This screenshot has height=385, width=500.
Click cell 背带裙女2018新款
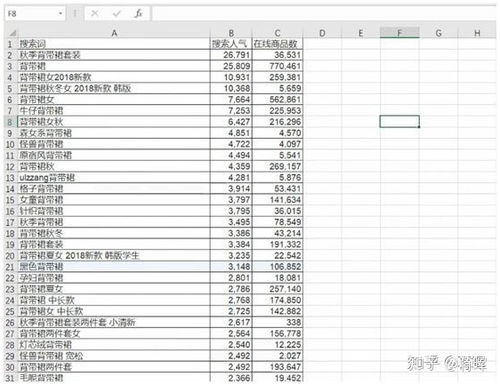[114, 77]
